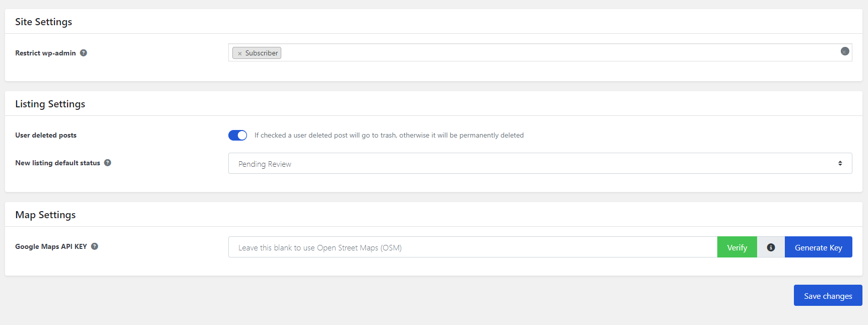Remove the Subscriber tag

240,53
